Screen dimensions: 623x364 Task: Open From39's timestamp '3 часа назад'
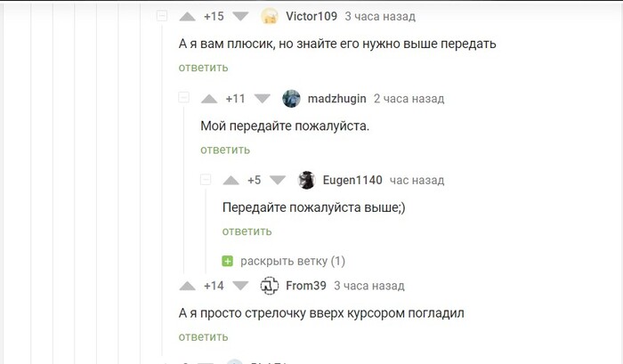pos(369,286)
